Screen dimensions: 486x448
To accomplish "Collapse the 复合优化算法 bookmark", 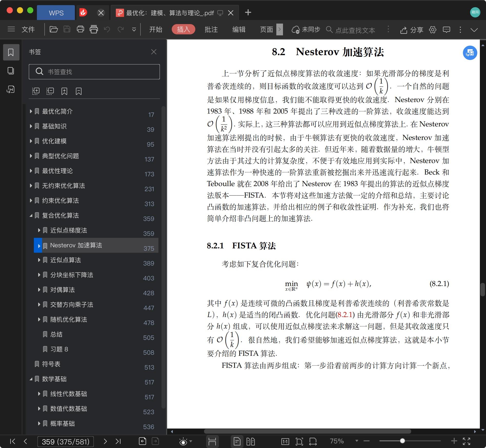I will click(x=31, y=215).
